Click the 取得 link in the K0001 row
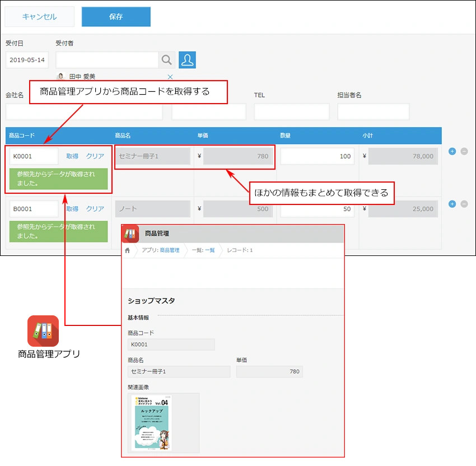 click(72, 156)
